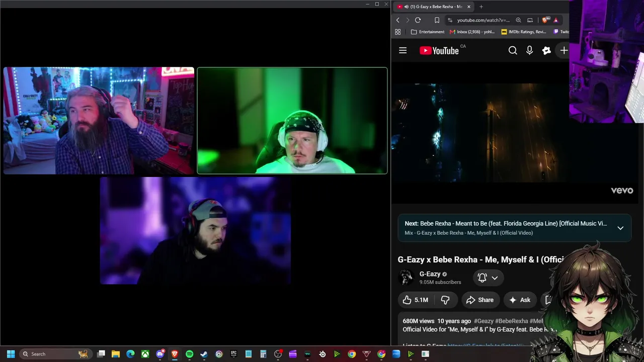Open Google Chrome from the taskbar
644x362 pixels.
(352, 354)
